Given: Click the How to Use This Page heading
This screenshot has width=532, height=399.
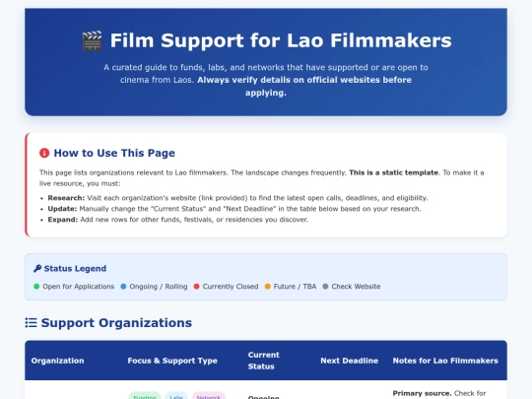Looking at the screenshot, I should tap(114, 153).
